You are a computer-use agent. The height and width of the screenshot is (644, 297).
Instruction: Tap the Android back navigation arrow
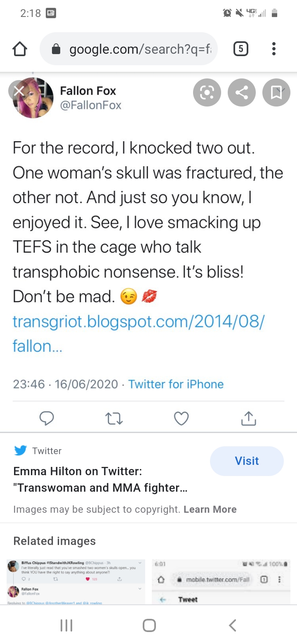tap(233, 625)
